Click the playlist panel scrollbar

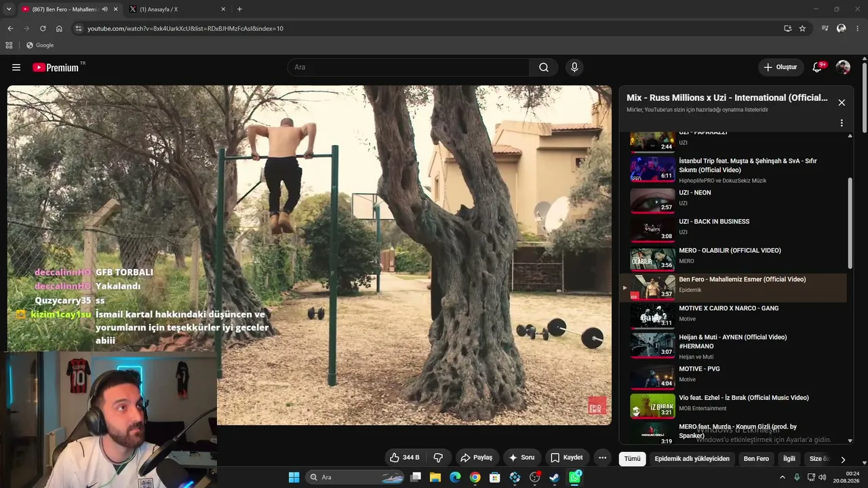[850, 224]
